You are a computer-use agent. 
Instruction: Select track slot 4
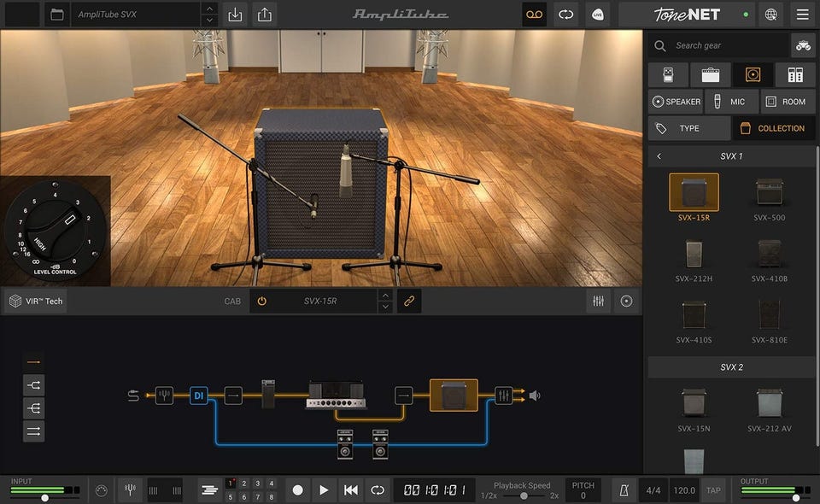pyautogui.click(x=271, y=483)
